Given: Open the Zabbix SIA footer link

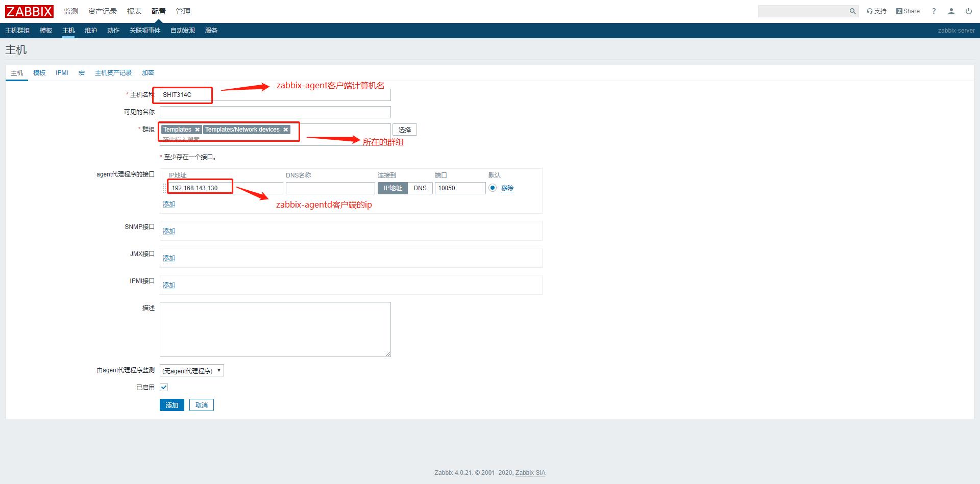Looking at the screenshot, I should [x=530, y=473].
